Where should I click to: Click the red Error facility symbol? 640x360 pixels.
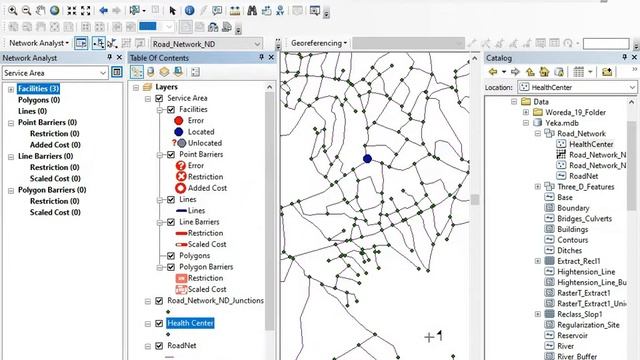coord(178,121)
